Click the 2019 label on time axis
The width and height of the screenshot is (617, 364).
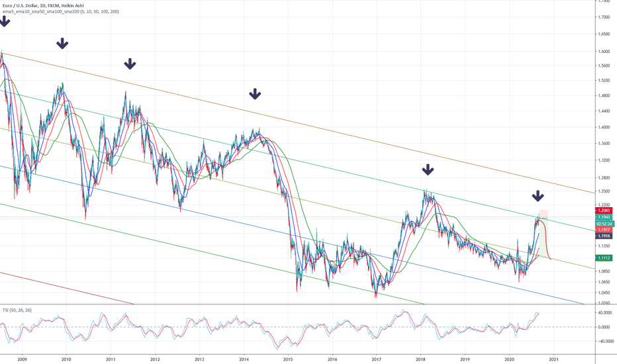pos(465,359)
